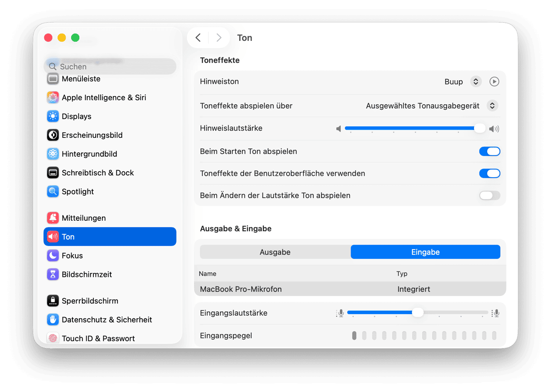Switch to the Ausgabe tab

click(275, 252)
